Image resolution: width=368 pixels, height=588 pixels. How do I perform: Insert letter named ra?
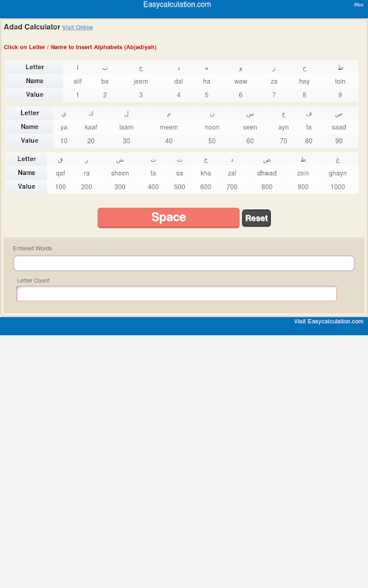[x=87, y=173]
